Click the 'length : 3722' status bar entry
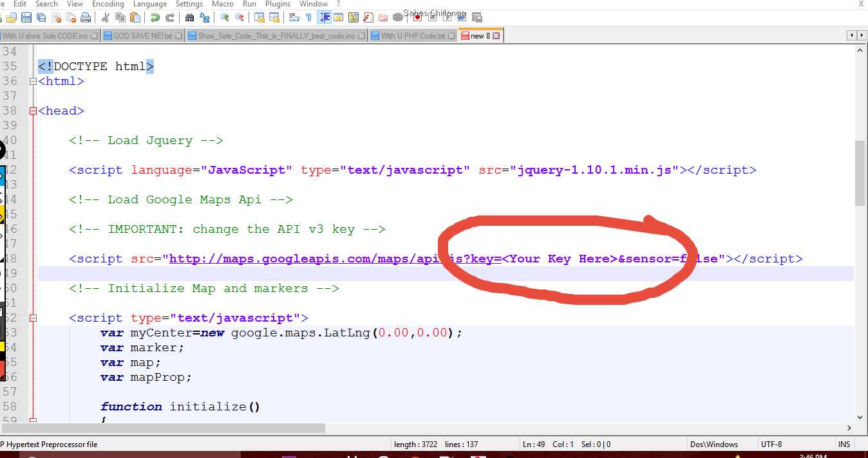The height and width of the screenshot is (458, 868). (415, 444)
